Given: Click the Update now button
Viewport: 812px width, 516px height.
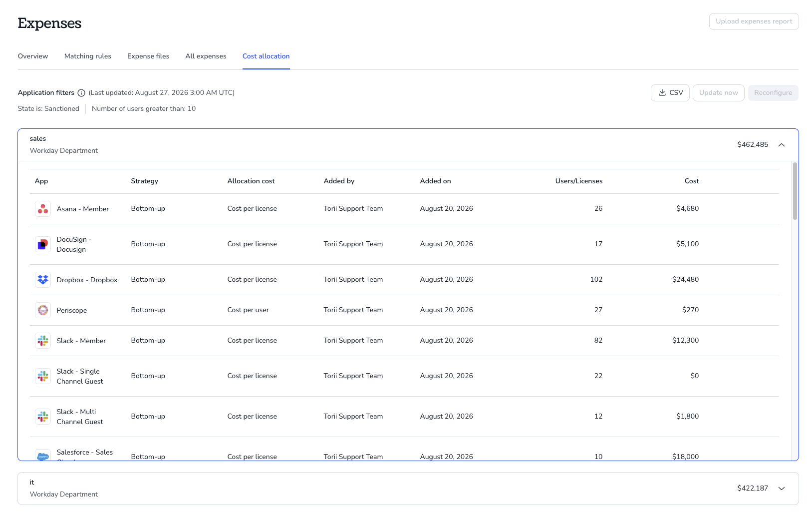Looking at the screenshot, I should click(x=719, y=93).
